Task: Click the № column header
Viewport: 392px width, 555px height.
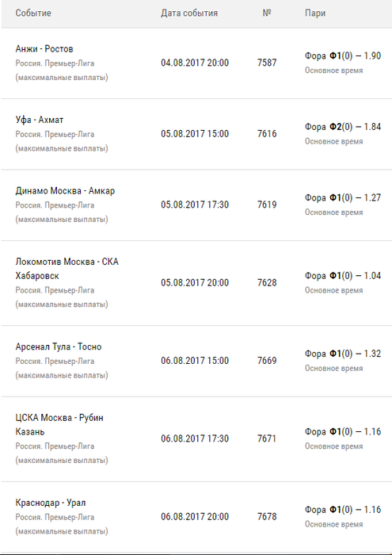Action: pos(267,13)
